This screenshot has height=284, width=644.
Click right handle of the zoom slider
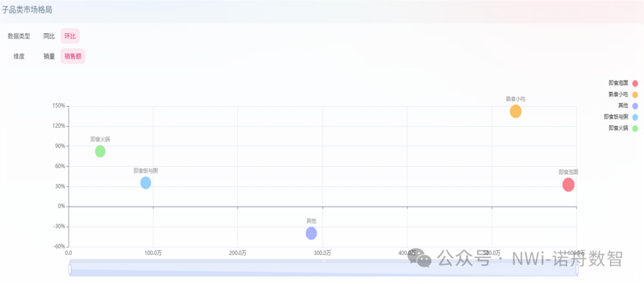point(577,270)
